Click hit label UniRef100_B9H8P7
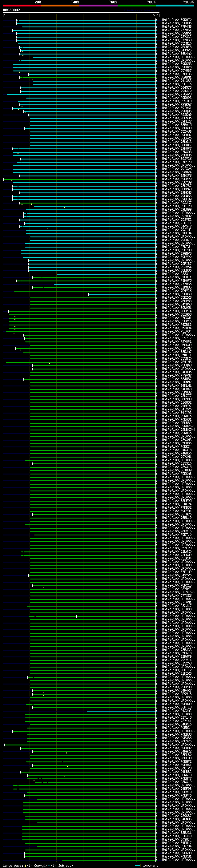Viewport: 197px width, 868px height. click(176, 149)
